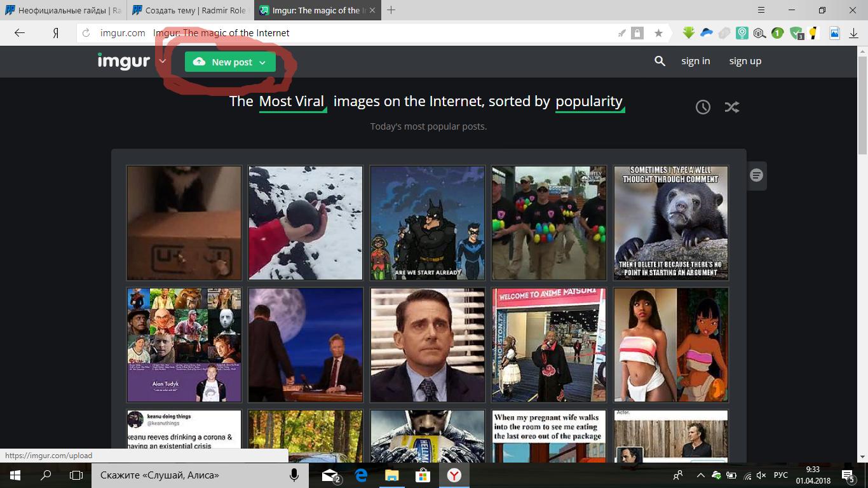The width and height of the screenshot is (868, 488).
Task: Click the clock time-sort icon
Action: (x=703, y=107)
